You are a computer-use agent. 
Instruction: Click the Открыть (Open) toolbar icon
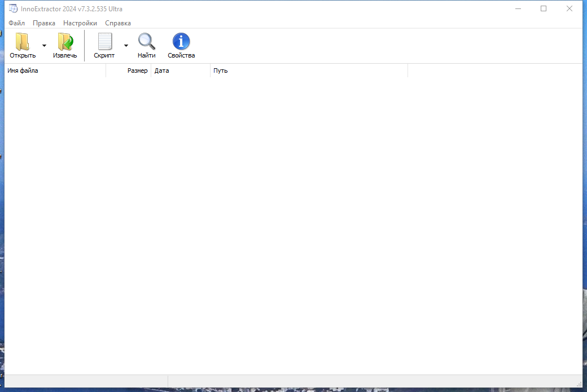click(22, 41)
